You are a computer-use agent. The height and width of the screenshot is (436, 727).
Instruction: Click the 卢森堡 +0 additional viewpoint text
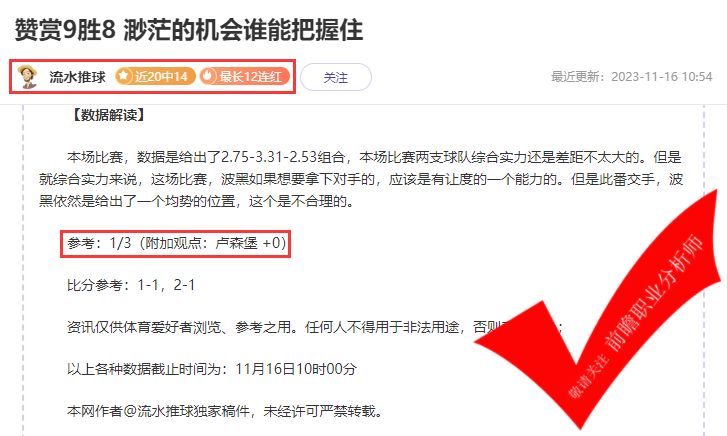pyautogui.click(x=248, y=243)
